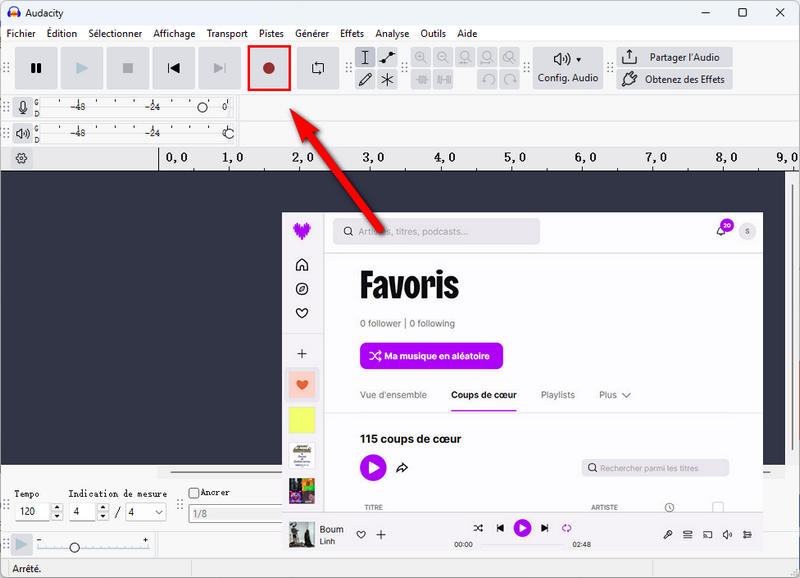The height and width of the screenshot is (578, 800).
Task: Click the Deezer Home icon in sidebar
Action: click(302, 265)
